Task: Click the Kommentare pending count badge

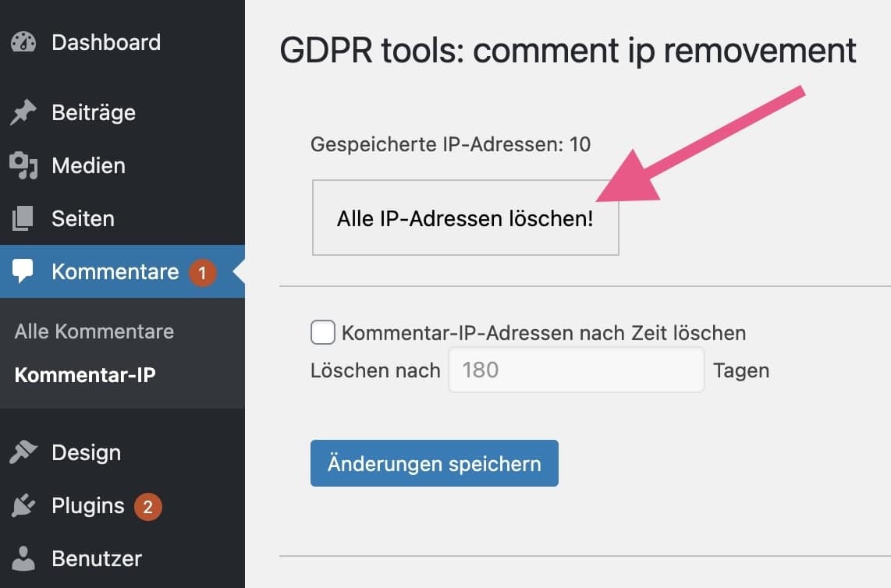Action: coord(202,273)
